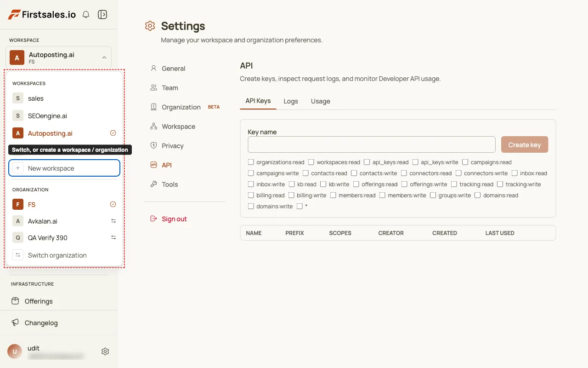Tick the wildcard * scope checkbox
Viewport: 588px width, 368px height.
point(300,207)
